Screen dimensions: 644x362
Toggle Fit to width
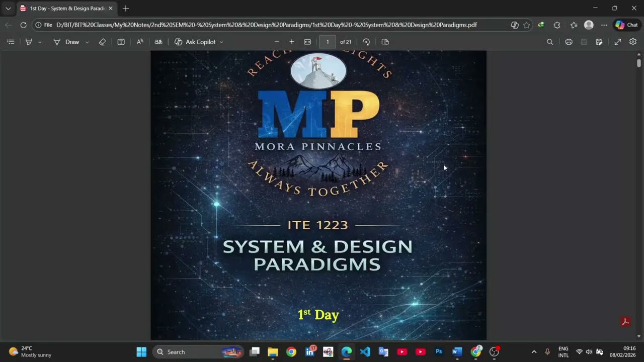pyautogui.click(x=307, y=42)
